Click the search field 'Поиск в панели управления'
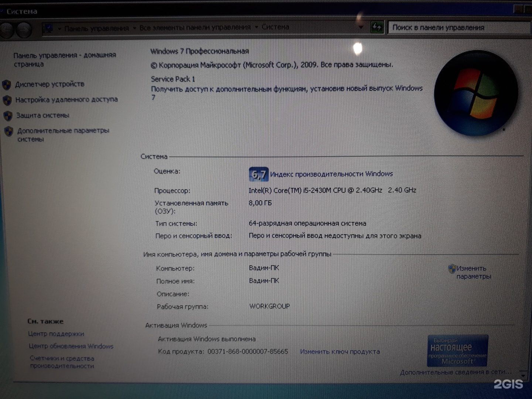The height and width of the screenshot is (399, 532). click(459, 27)
